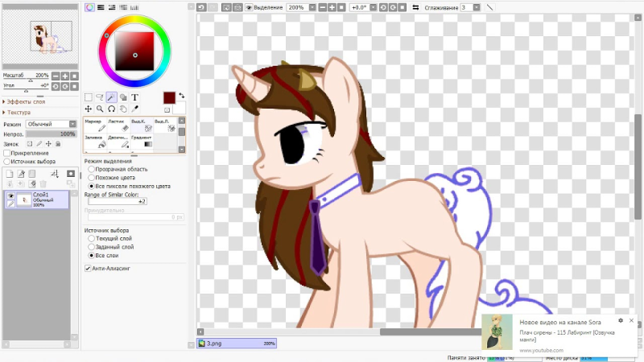
Task: Select the Прозрачная область radio option
Action: [x=91, y=170]
